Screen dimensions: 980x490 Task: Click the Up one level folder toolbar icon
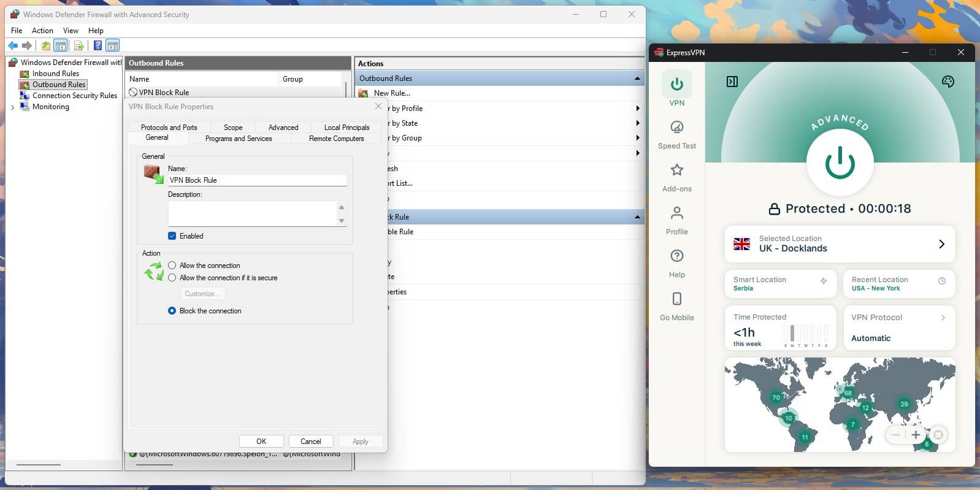[x=46, y=45]
